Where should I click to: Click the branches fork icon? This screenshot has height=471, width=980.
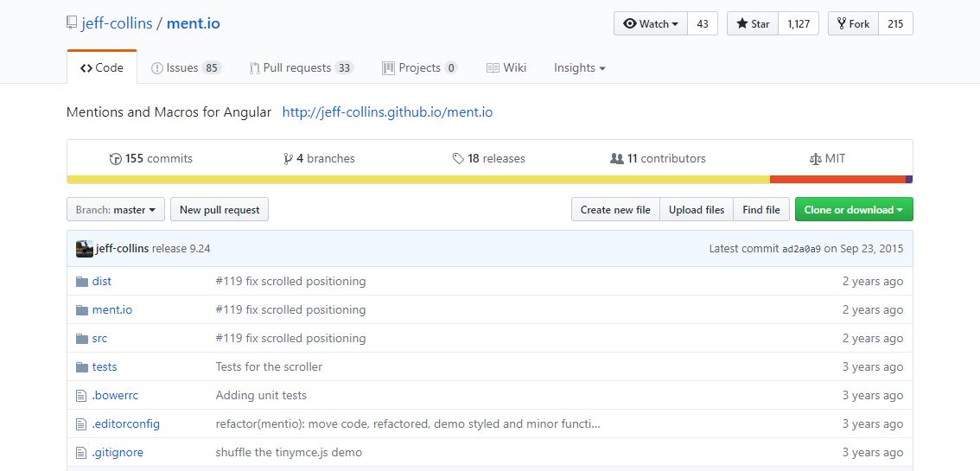[x=288, y=159]
